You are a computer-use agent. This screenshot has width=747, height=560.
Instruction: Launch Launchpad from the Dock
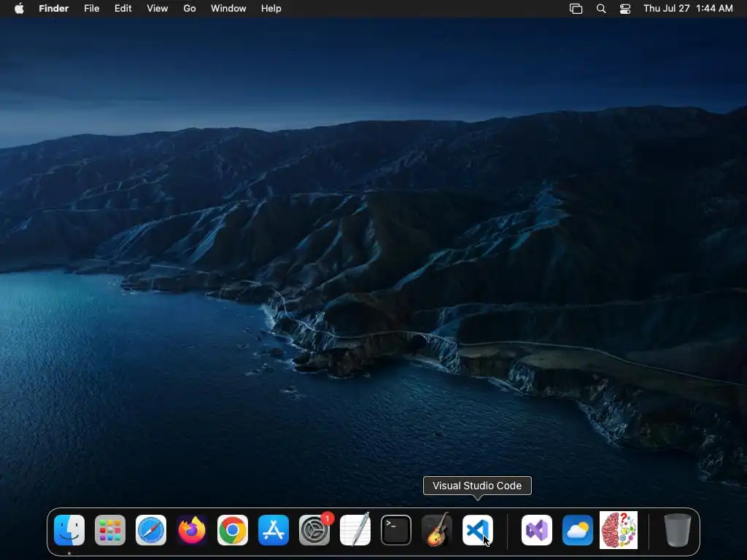click(110, 531)
